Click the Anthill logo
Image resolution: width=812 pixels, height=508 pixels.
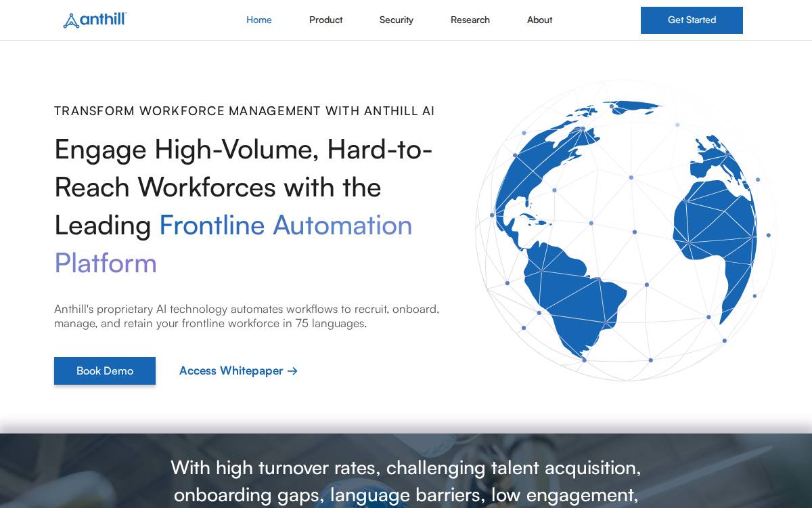(x=95, y=20)
